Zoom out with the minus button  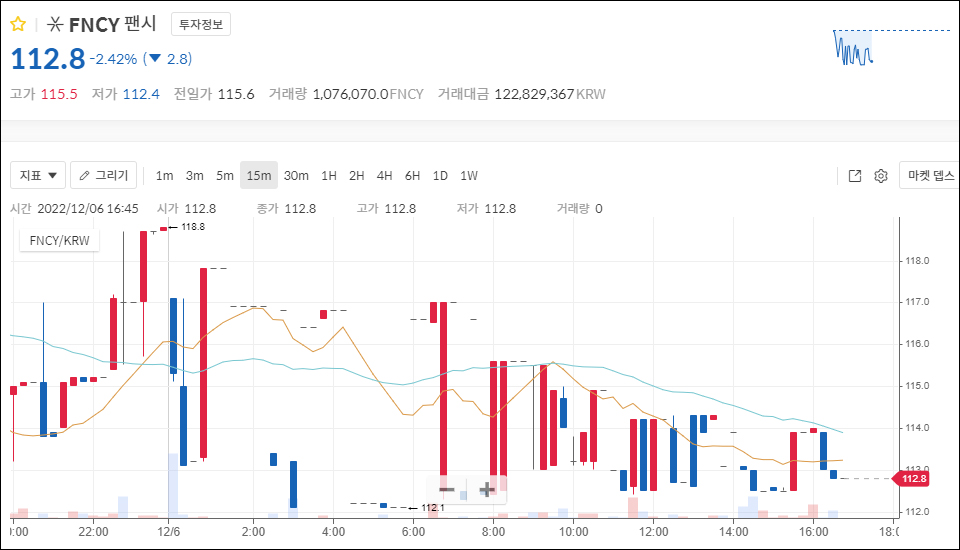tap(447, 490)
